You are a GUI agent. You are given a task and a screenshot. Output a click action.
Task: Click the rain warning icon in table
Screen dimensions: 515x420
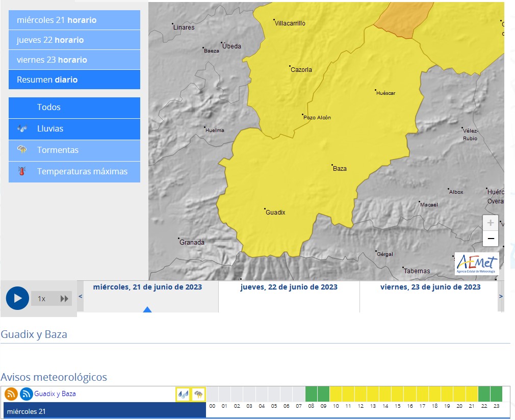pos(183,394)
